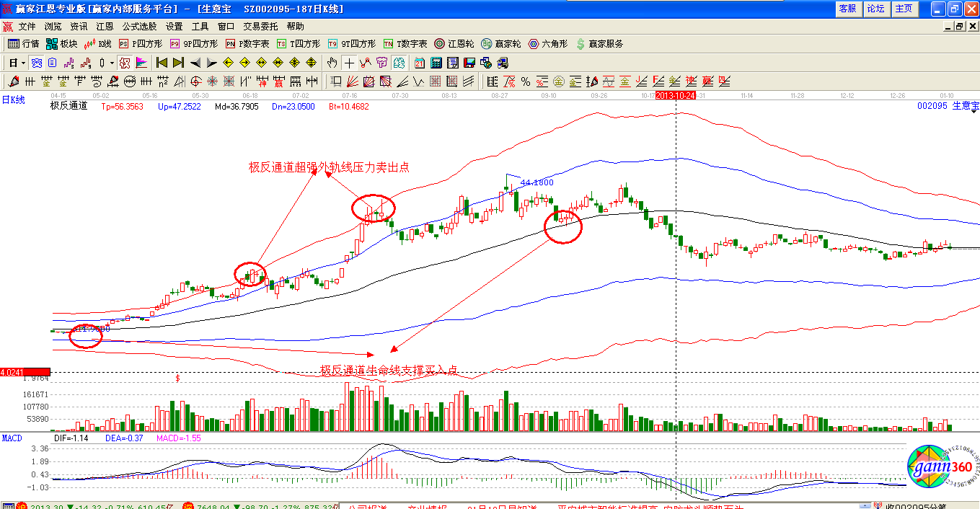The image size is (980, 509).
Task: Click the 论坛 button in title bar
Action: 875,9
